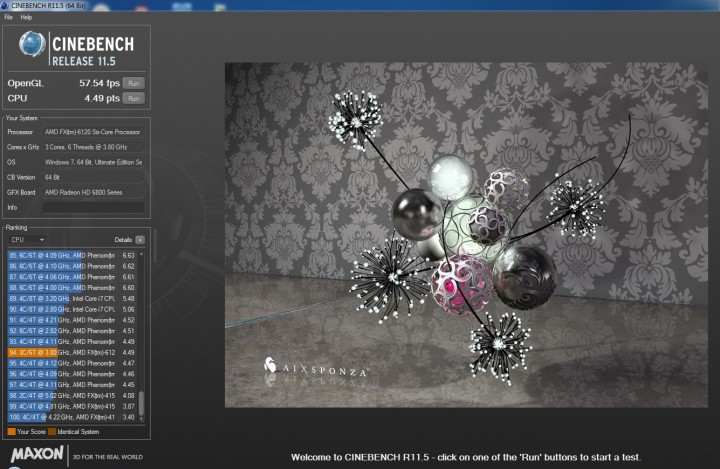Select ranking row 96 scoring 4.46
This screenshot has width=720, height=469.
(x=72, y=374)
